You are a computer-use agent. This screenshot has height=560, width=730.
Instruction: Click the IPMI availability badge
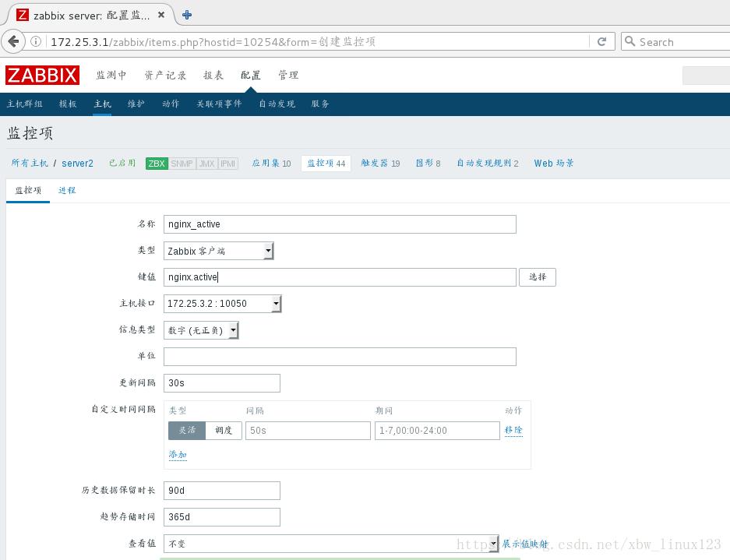pos(227,164)
